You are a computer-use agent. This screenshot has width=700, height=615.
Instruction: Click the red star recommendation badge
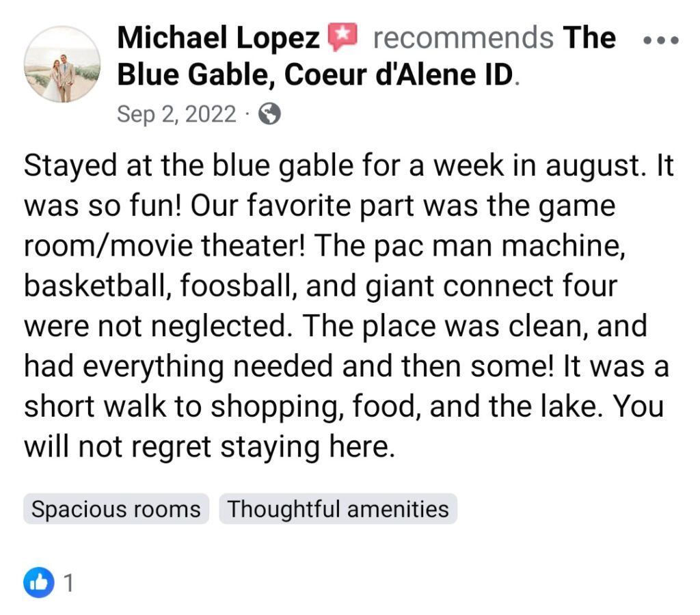[343, 38]
